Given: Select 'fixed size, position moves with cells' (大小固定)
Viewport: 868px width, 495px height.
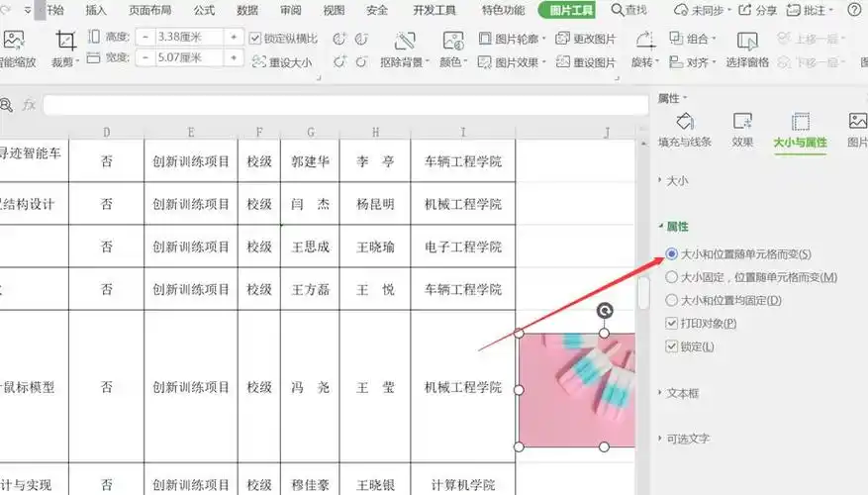Looking at the screenshot, I should pos(671,277).
